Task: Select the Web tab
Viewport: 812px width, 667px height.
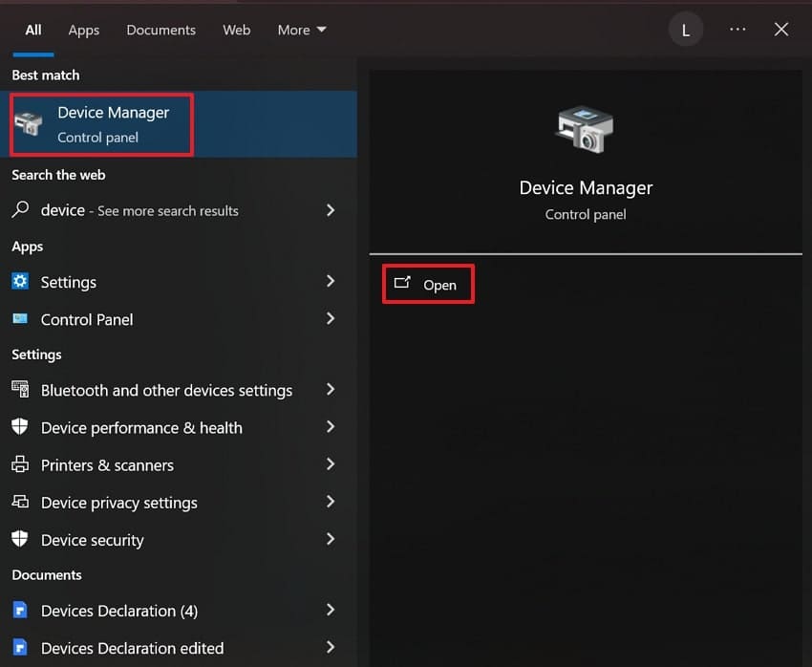Action: (236, 30)
